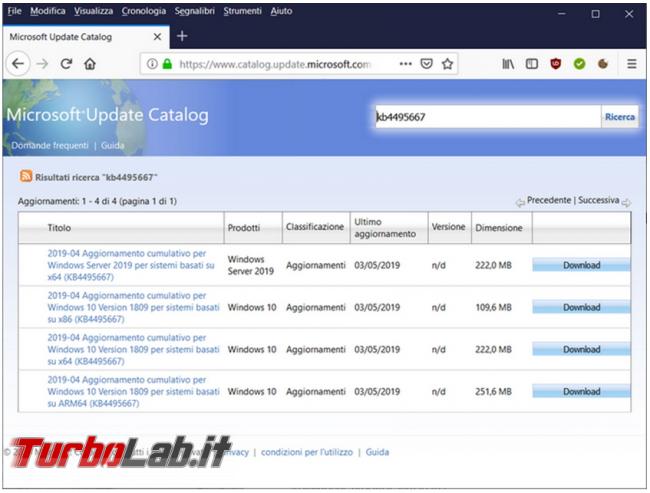
Task: Sort by Versione column header
Action: (x=449, y=227)
